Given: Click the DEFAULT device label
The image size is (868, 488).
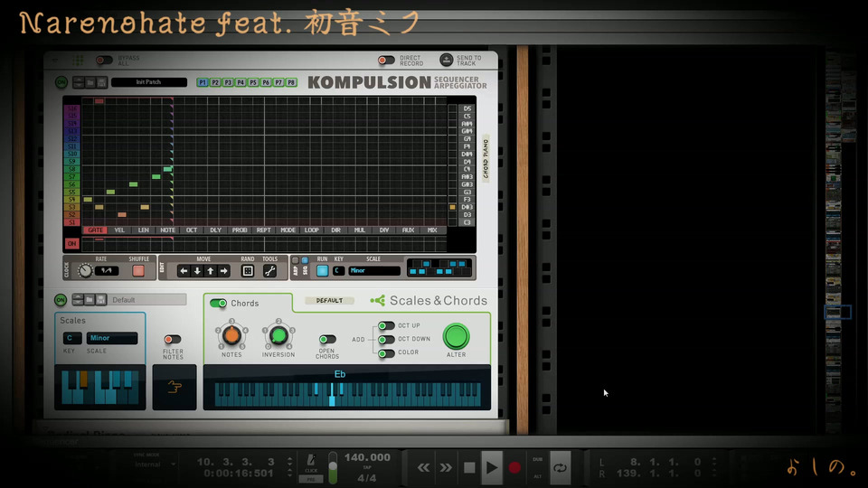Looking at the screenshot, I should click(x=329, y=300).
